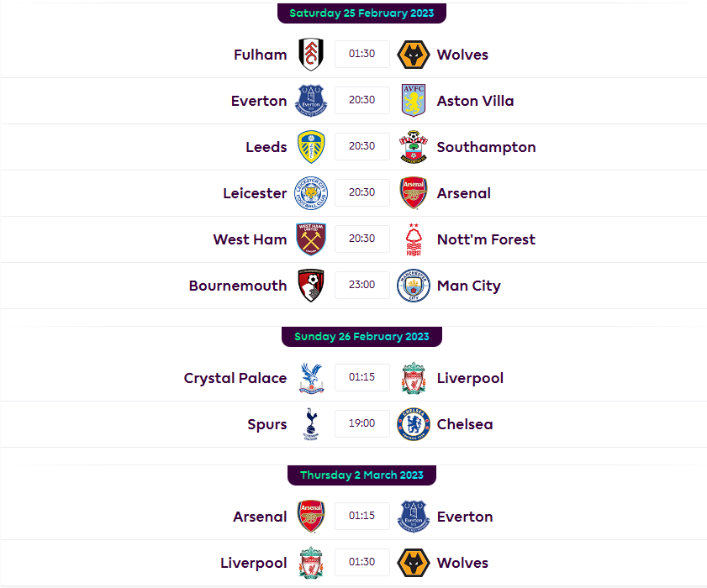Open the Fulham vs Wolves 01:30 kickoff
Screen dimensions: 707x588
[x=361, y=54]
